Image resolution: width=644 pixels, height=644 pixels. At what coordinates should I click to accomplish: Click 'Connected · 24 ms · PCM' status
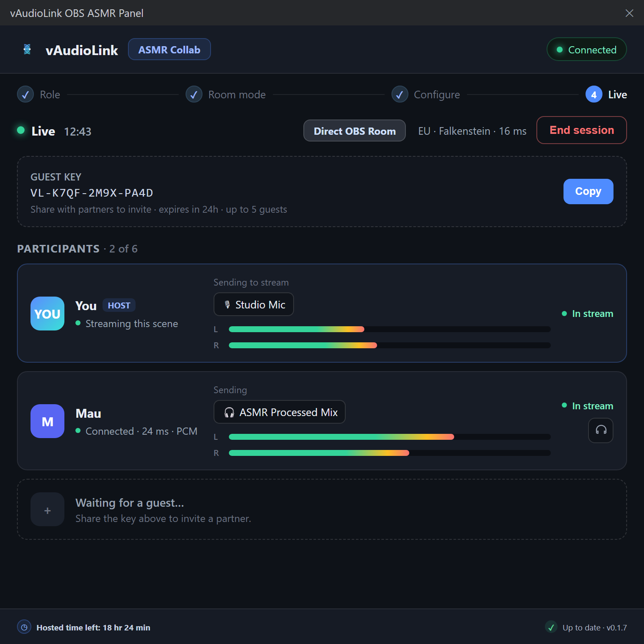tap(136, 431)
